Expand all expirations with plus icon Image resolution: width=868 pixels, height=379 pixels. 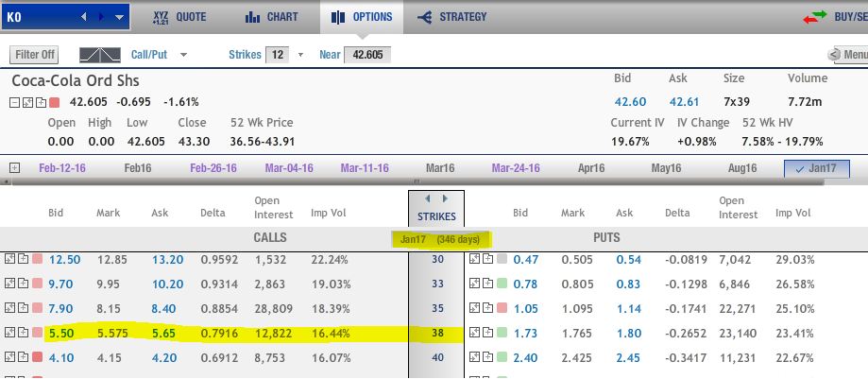[x=14, y=168]
